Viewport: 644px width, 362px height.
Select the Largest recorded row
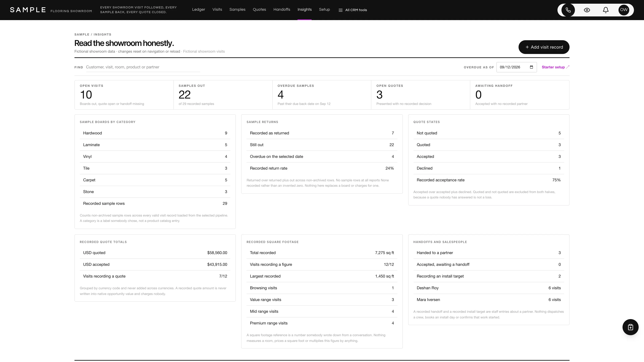[x=322, y=276]
